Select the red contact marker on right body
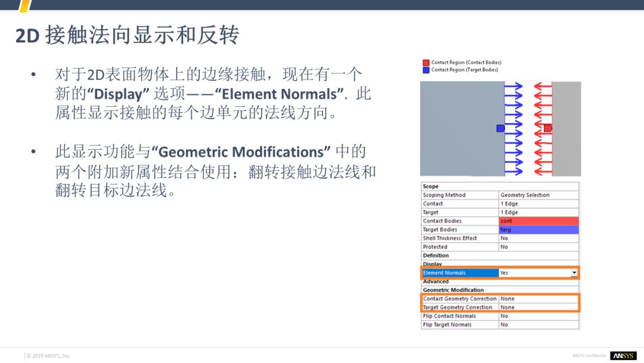Screen dimensions: 644x363 tap(547, 128)
